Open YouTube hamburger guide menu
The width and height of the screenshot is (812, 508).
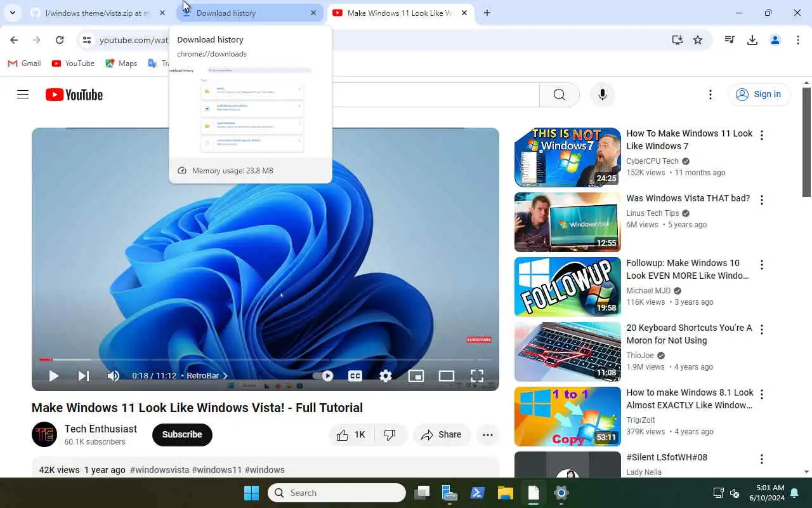(x=23, y=95)
